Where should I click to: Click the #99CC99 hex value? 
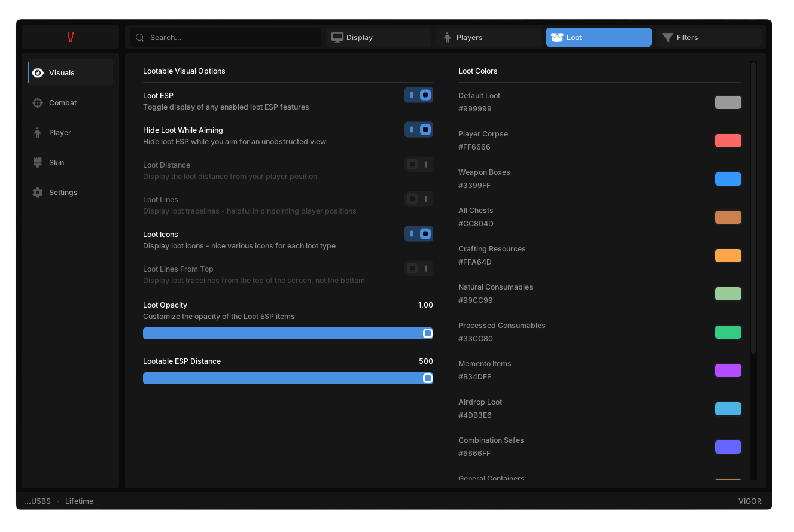[x=476, y=300]
